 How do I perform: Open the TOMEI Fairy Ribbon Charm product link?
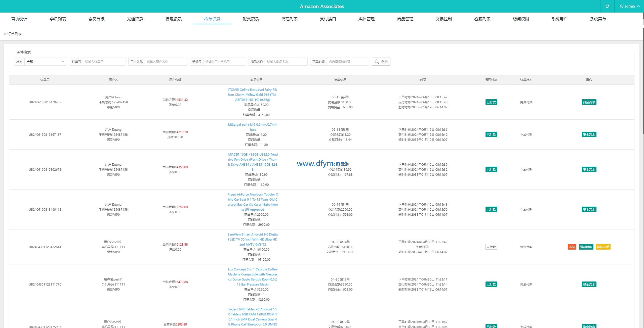[253, 95]
